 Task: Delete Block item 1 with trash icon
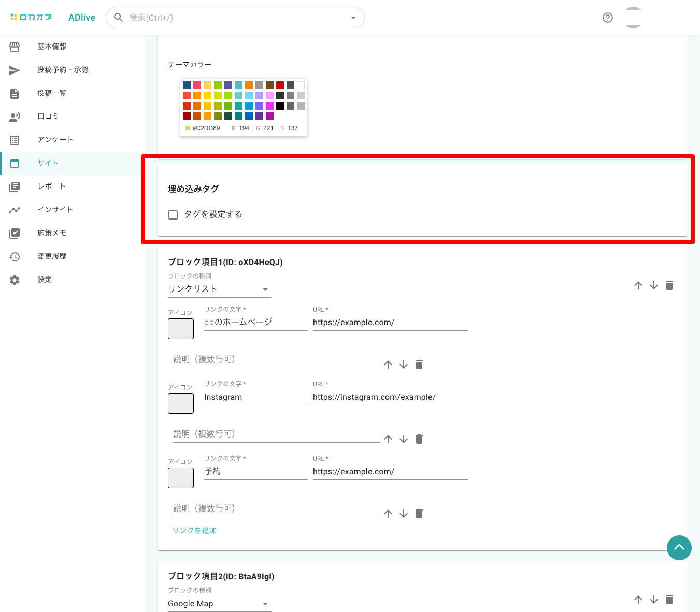pyautogui.click(x=669, y=285)
